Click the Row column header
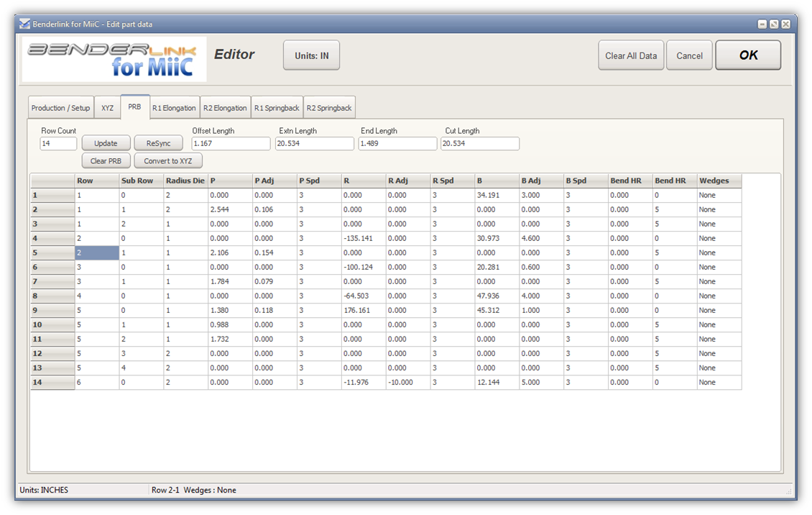Viewport: 812px width, 515px height. tap(97, 181)
